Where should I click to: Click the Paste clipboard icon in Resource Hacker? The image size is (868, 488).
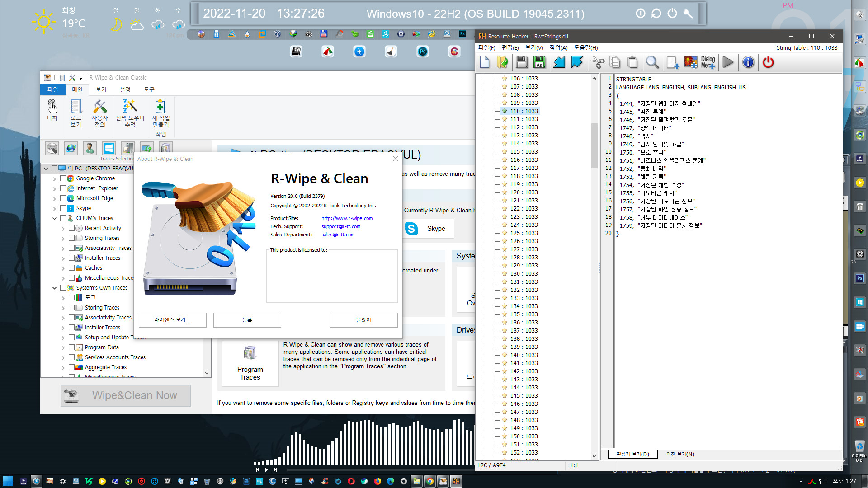pos(632,62)
